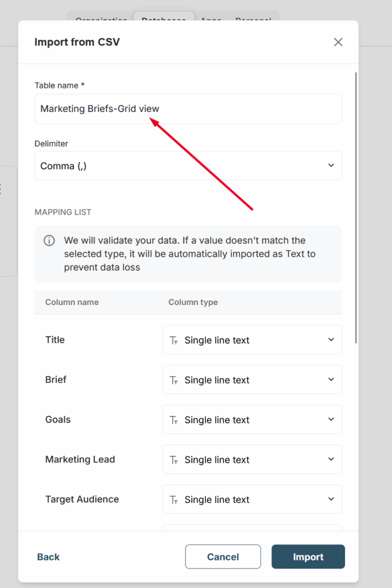This screenshot has height=588, width=392.
Task: Click the text type icon for Title
Action: coord(174,340)
